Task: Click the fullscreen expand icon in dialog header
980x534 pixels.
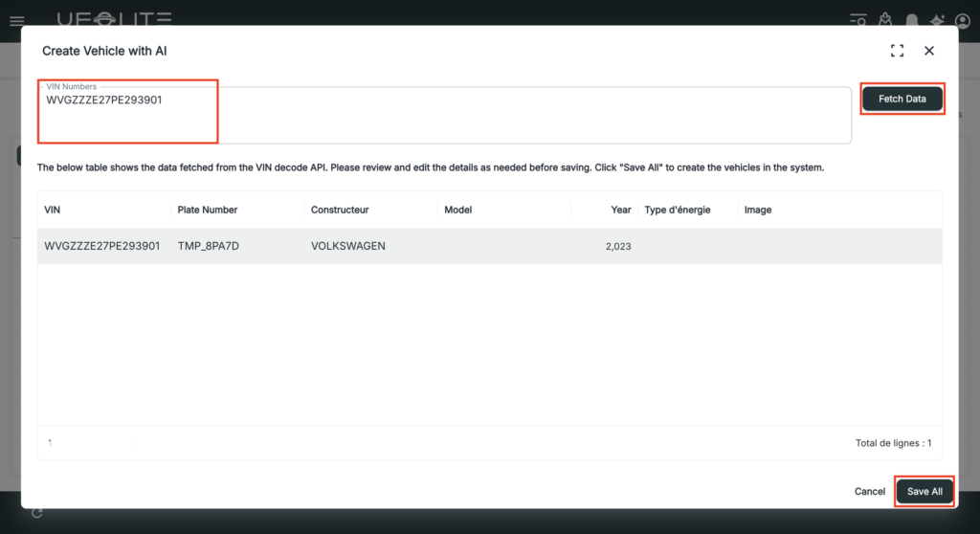Action: [x=897, y=51]
